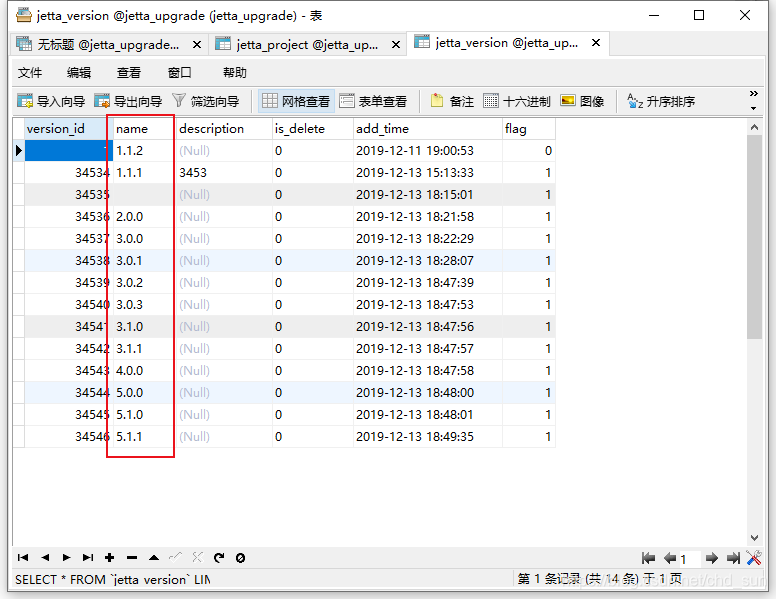The image size is (776, 599).
Task: Select the add_time cell 2019-12-11 19:00:53
Action: [x=428, y=150]
